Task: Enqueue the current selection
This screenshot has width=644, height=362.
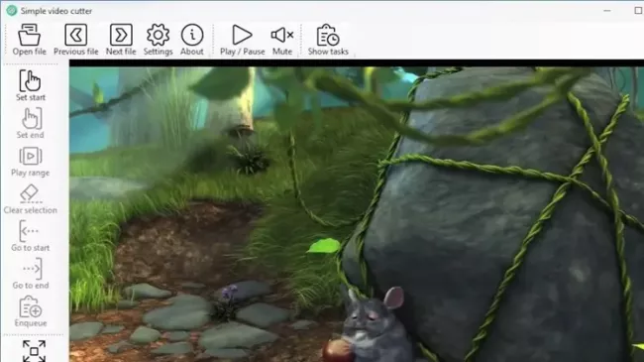Action: coord(31,311)
